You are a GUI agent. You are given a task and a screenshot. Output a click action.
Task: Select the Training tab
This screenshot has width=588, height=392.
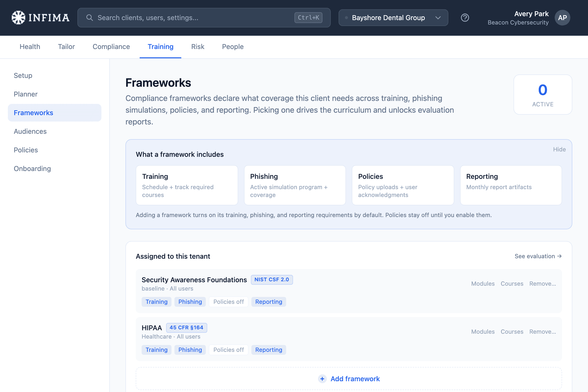[x=160, y=47]
